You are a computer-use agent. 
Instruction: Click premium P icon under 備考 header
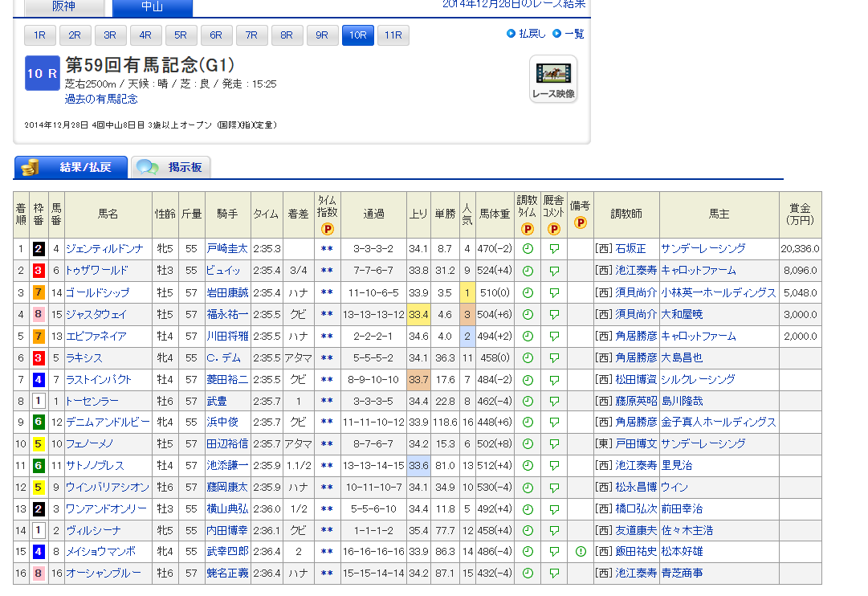click(580, 222)
